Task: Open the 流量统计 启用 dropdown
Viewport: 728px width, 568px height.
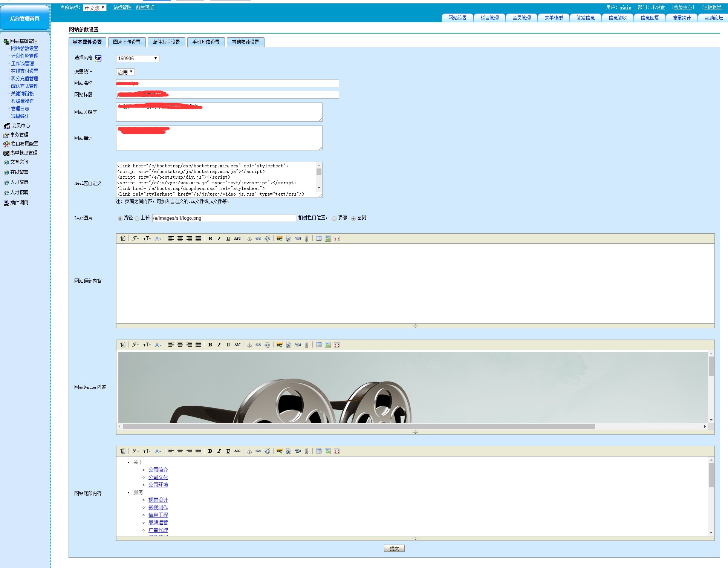Action: pyautogui.click(x=125, y=72)
